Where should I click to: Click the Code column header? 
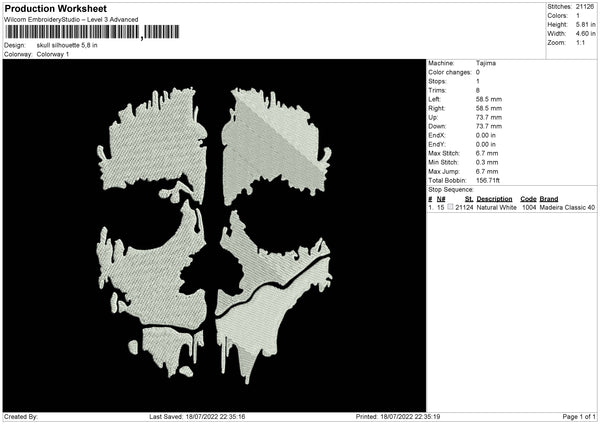(x=528, y=199)
